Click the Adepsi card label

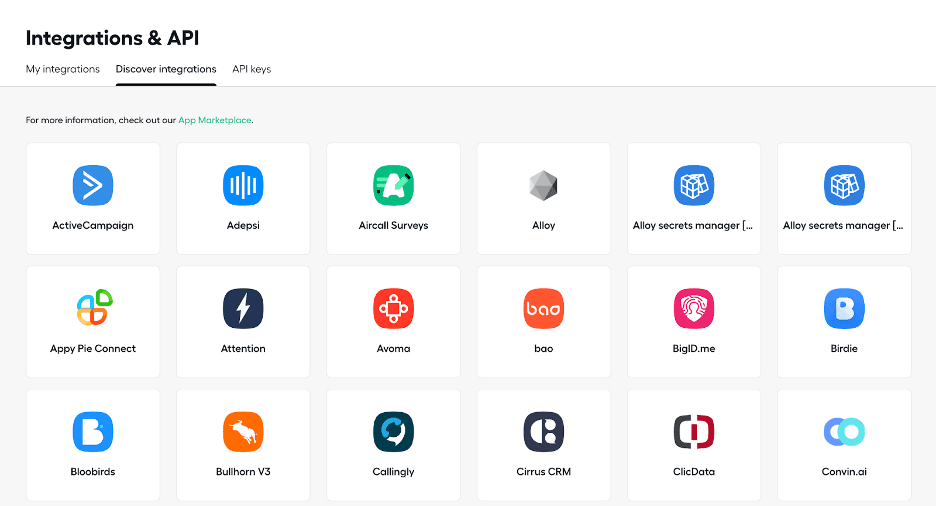coord(243,226)
